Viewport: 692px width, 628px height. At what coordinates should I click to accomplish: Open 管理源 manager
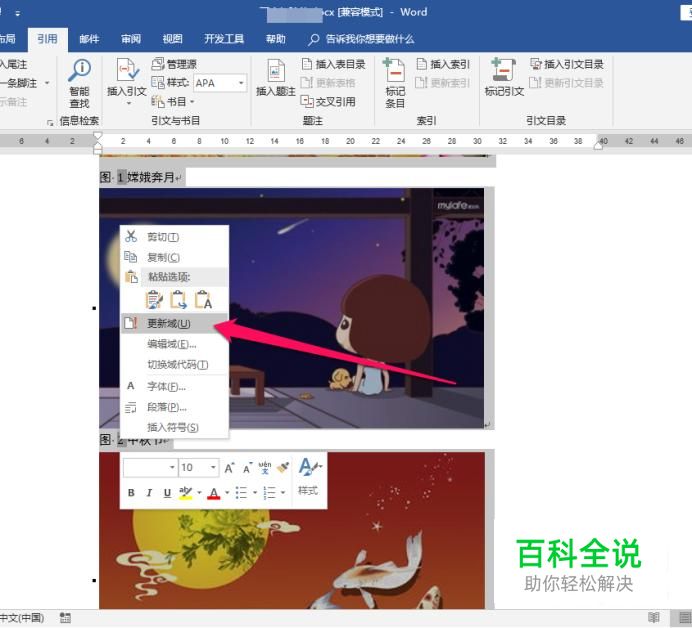(174, 64)
